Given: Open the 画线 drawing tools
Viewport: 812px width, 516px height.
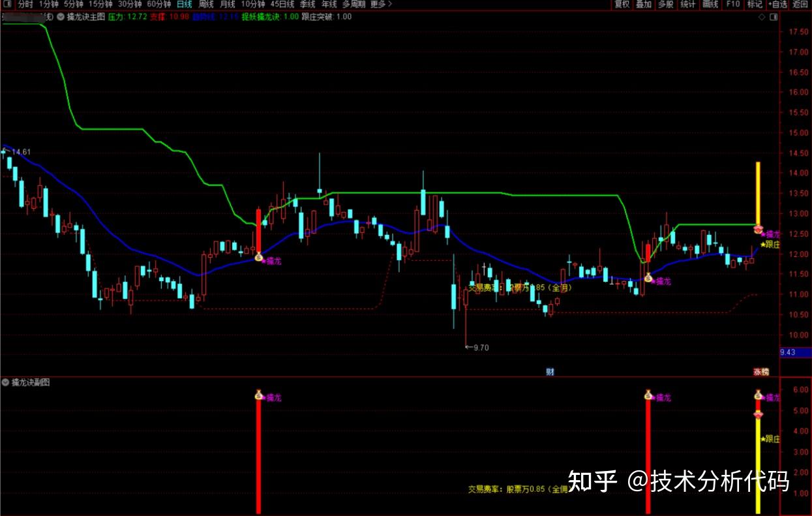Looking at the screenshot, I should pos(710,4).
